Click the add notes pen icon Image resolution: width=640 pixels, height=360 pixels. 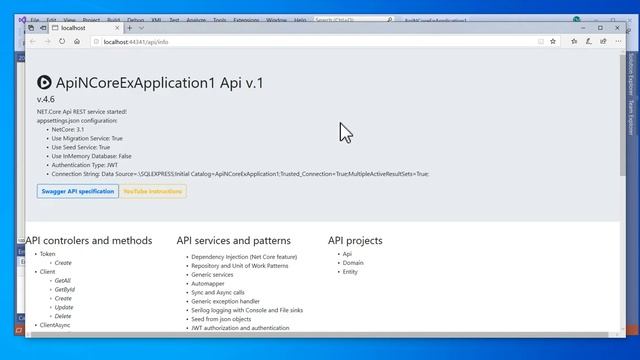pos(589,41)
